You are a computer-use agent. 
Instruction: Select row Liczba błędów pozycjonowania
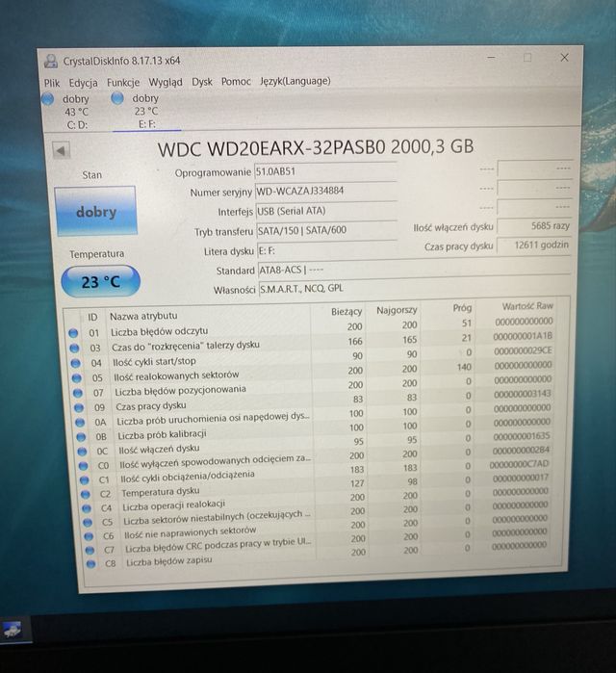click(x=313, y=386)
